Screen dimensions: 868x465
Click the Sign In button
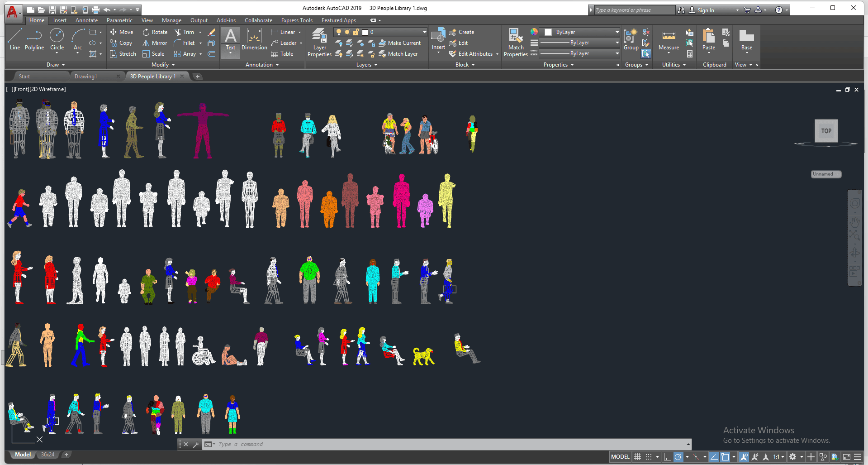705,10
